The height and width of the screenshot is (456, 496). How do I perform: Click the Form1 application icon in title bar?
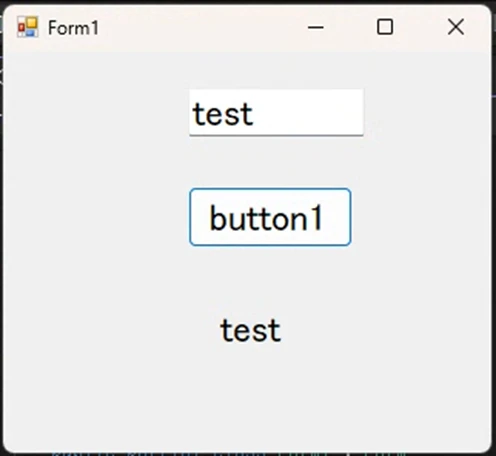28,27
